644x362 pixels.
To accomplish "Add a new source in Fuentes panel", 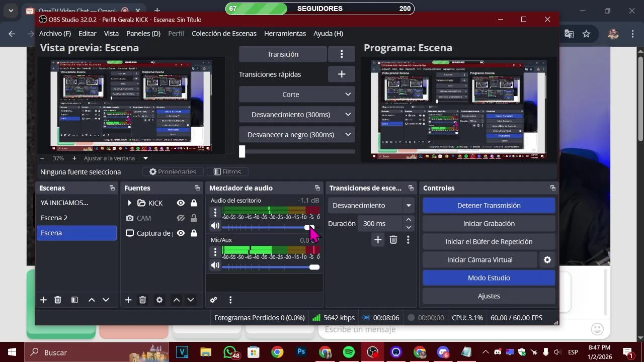I will pos(128,300).
